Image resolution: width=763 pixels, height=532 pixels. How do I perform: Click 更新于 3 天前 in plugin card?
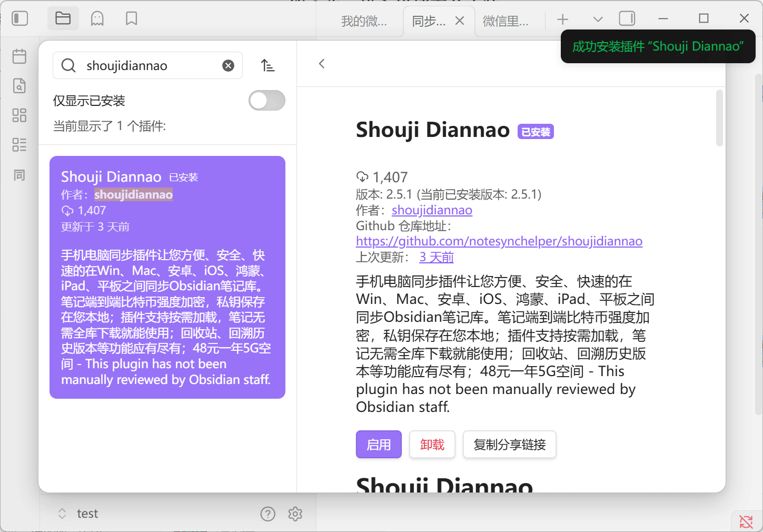(95, 226)
